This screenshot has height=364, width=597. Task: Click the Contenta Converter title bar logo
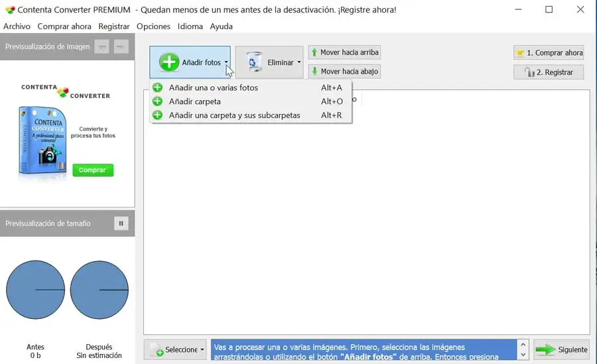[10, 10]
